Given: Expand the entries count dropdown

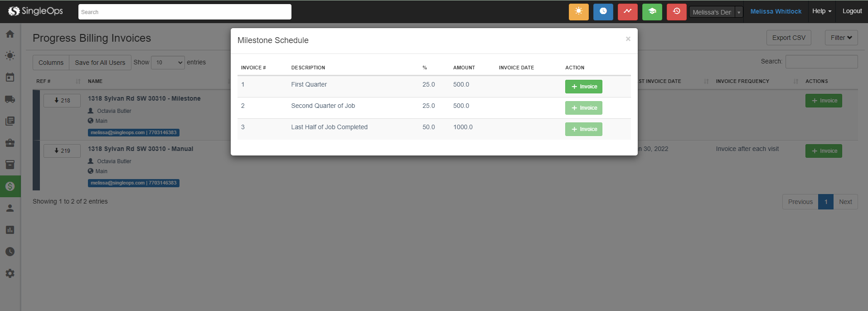Looking at the screenshot, I should click(x=168, y=63).
